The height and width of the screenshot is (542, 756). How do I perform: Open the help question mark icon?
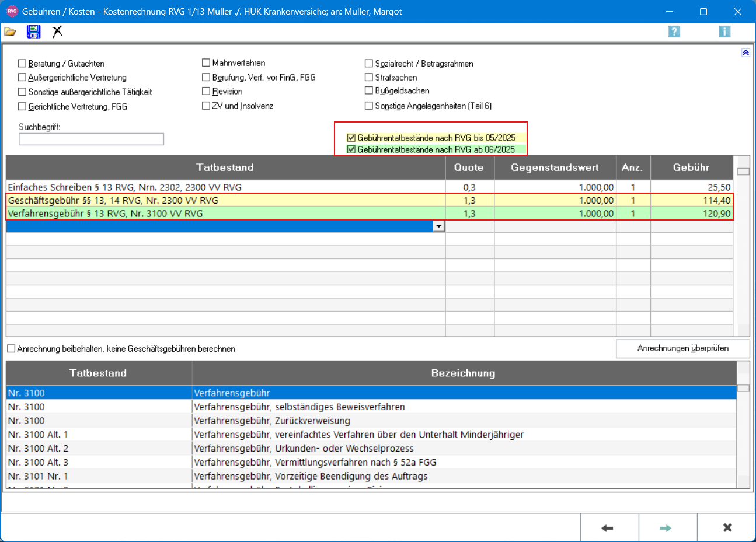point(674,32)
